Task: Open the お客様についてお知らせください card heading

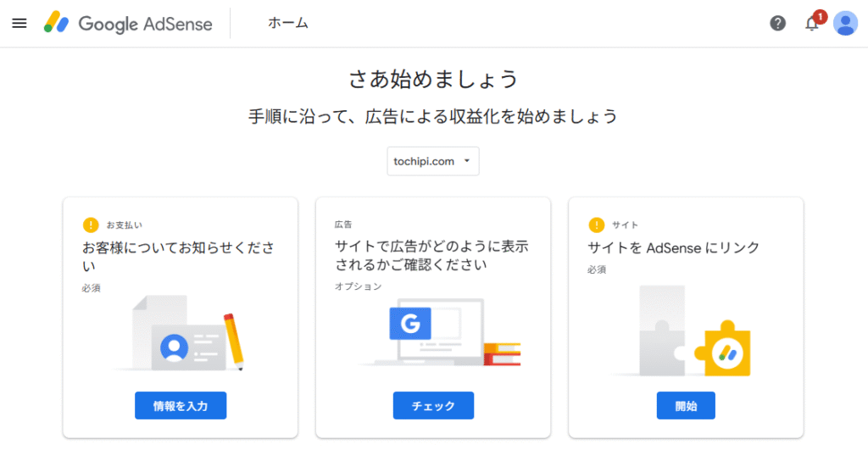Action: coord(178,256)
